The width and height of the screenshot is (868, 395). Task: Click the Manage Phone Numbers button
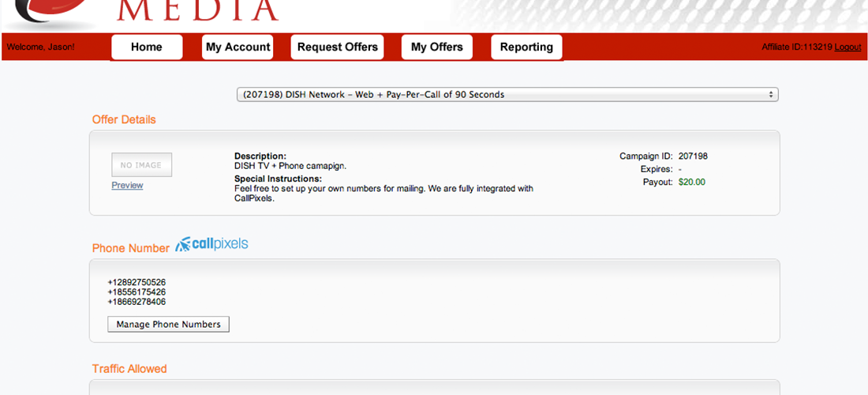point(168,324)
